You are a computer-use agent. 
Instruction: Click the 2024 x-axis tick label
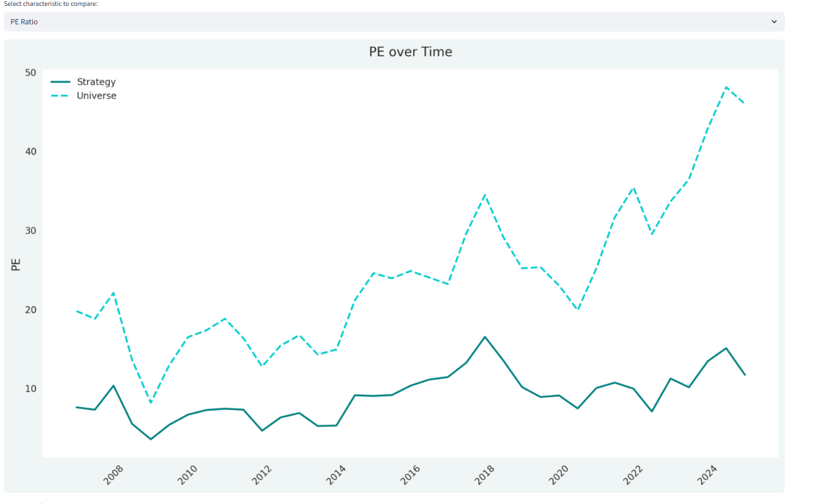[x=708, y=472]
